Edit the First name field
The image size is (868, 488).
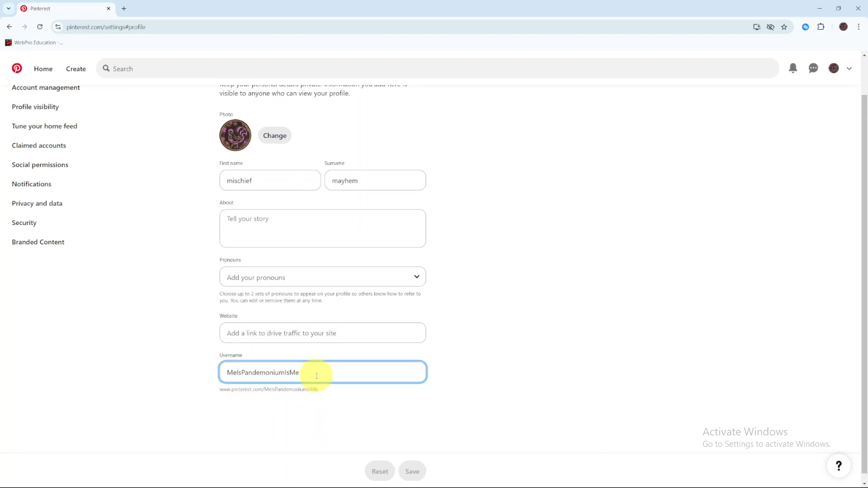(x=270, y=180)
